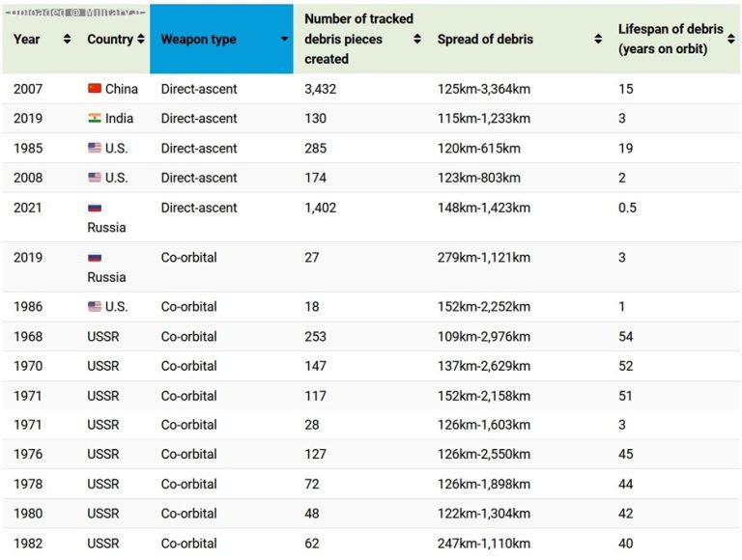Select the 148km-1,423km spread cell

[x=484, y=208]
